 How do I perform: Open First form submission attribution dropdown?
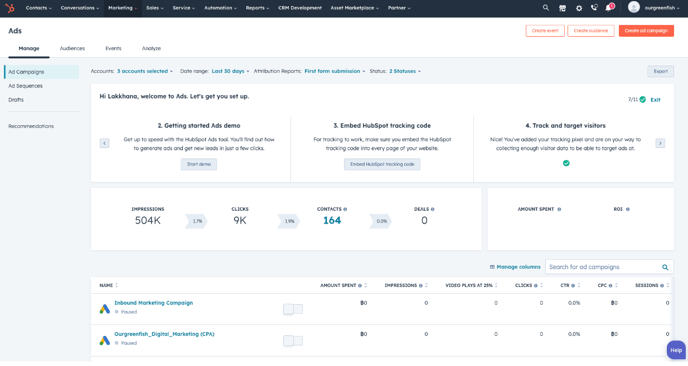tap(335, 71)
